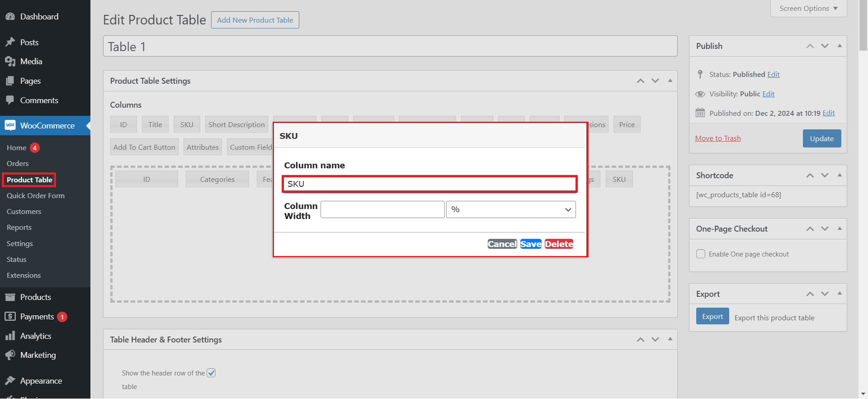
Task: Click the WooCommerce logo icon
Action: [10, 125]
